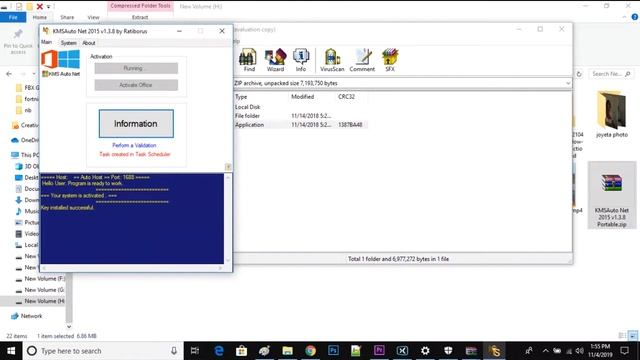
Task: Click the SFX icon in WinRAR
Action: [x=390, y=60]
